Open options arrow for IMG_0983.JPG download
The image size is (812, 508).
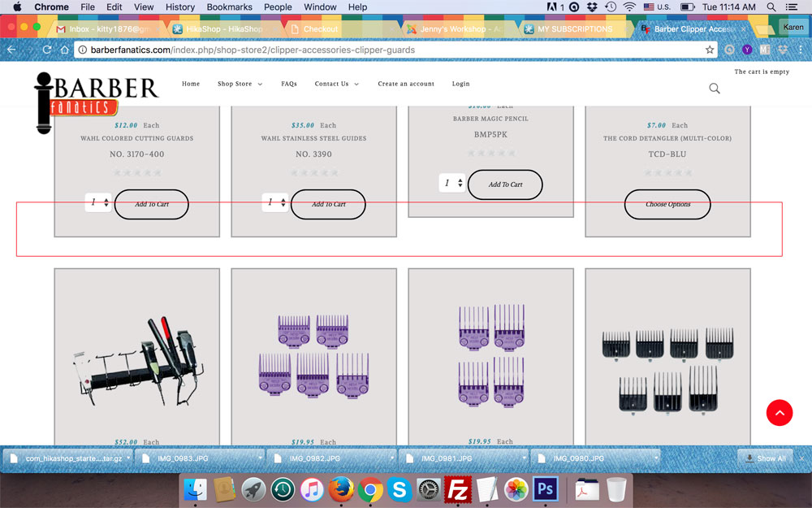click(x=260, y=458)
